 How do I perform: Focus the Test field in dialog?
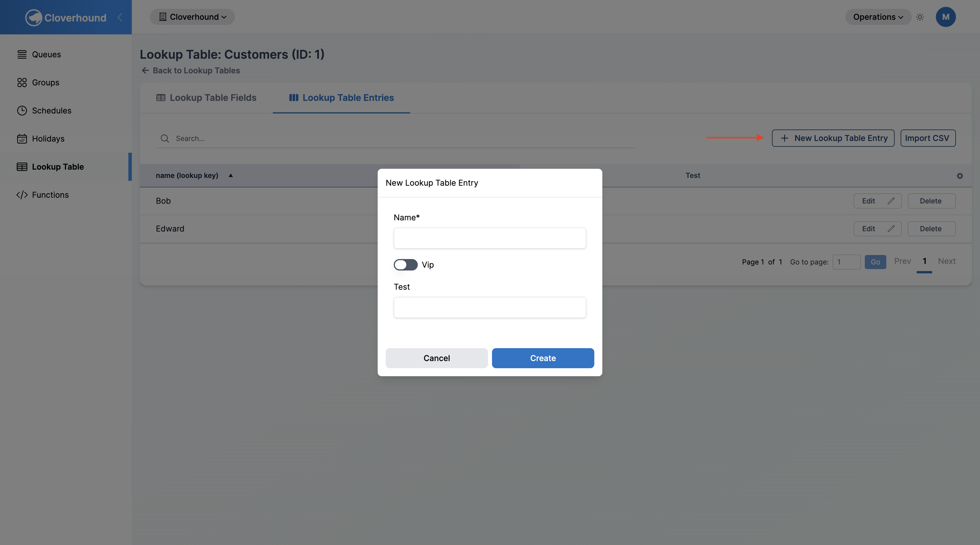pyautogui.click(x=490, y=307)
